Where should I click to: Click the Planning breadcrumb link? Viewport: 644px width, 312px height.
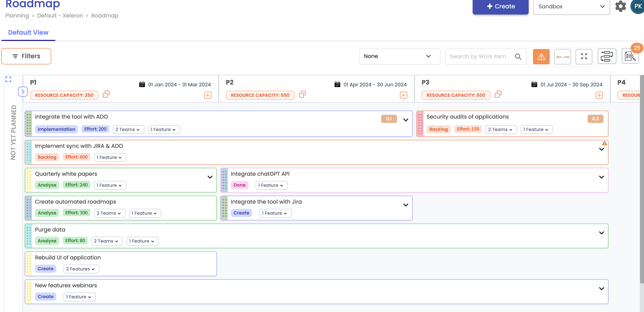(17, 15)
